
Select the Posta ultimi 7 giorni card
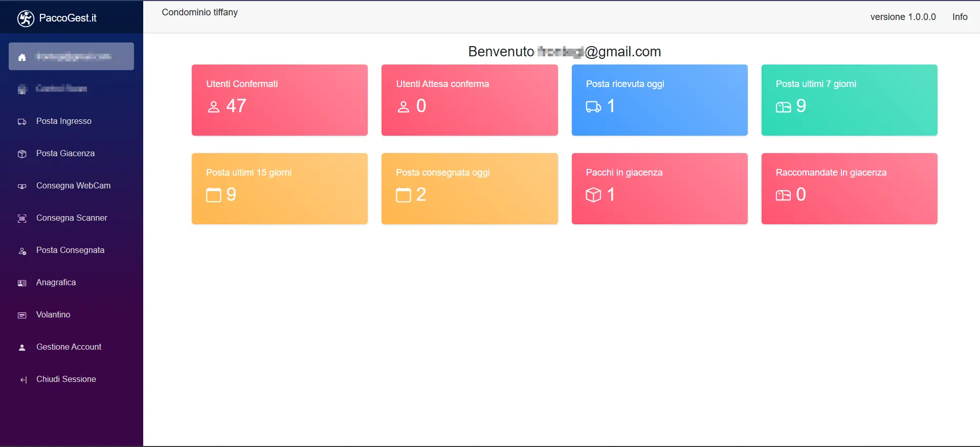click(x=849, y=100)
